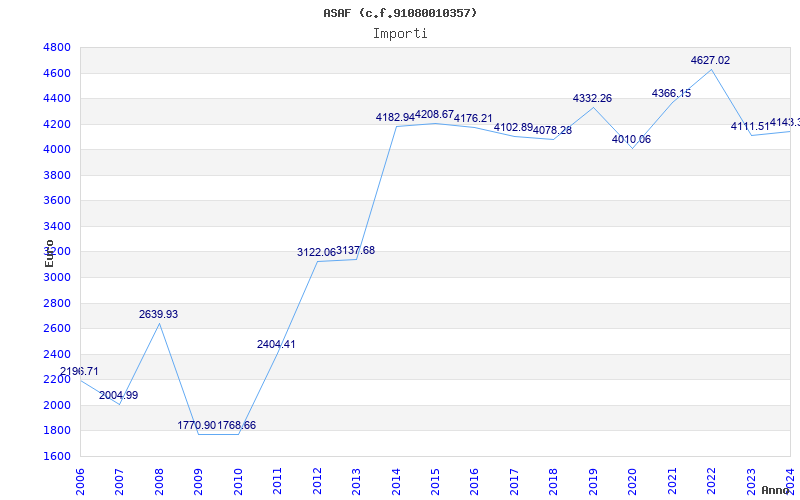The image size is (800, 500).
Task: Click y-axis value 2400
Action: point(57,355)
